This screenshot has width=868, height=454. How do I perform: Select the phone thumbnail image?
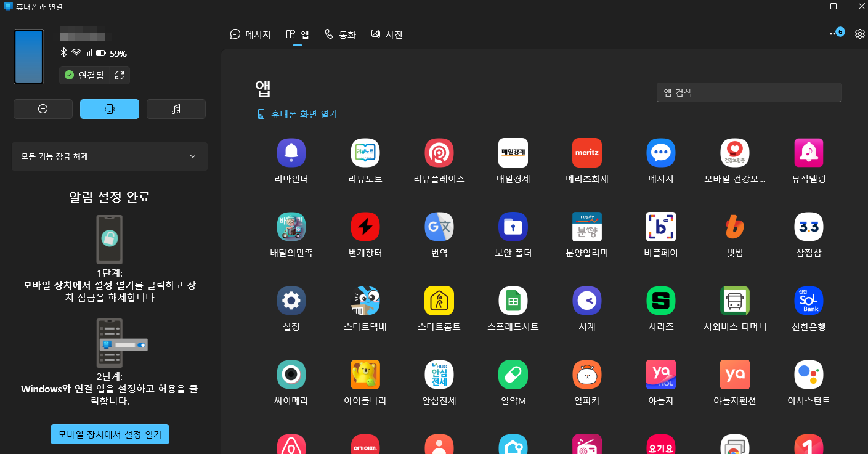coord(29,56)
